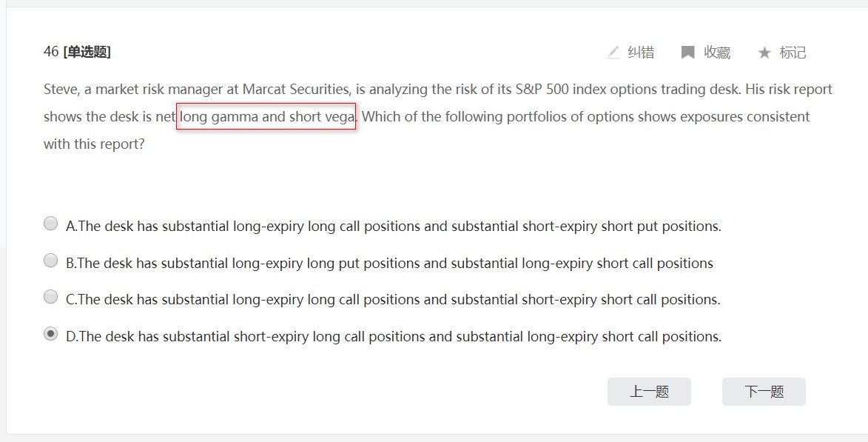Choose radio button for option C
The image size is (868, 442).
50,297
